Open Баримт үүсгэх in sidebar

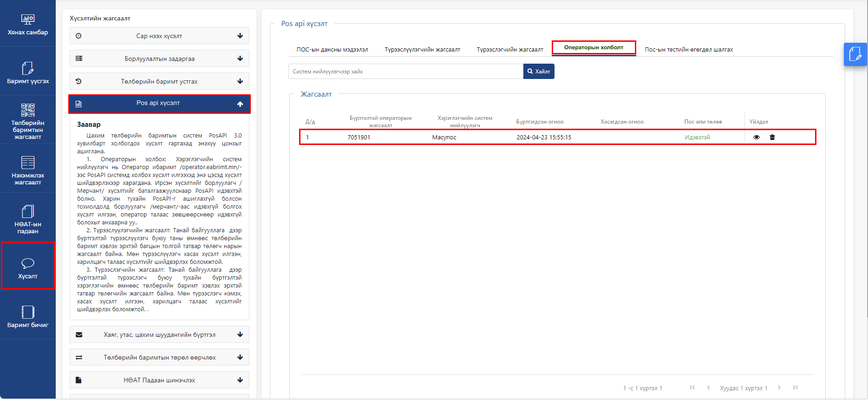pos(28,73)
